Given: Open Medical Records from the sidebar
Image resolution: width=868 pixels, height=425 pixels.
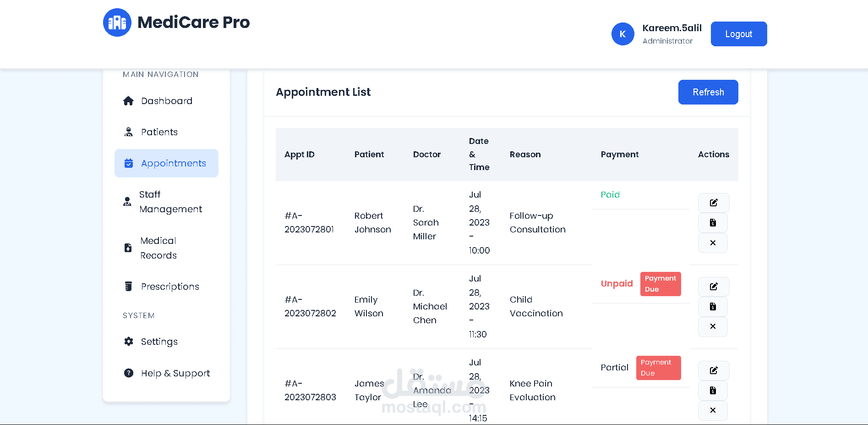Looking at the screenshot, I should tap(158, 248).
